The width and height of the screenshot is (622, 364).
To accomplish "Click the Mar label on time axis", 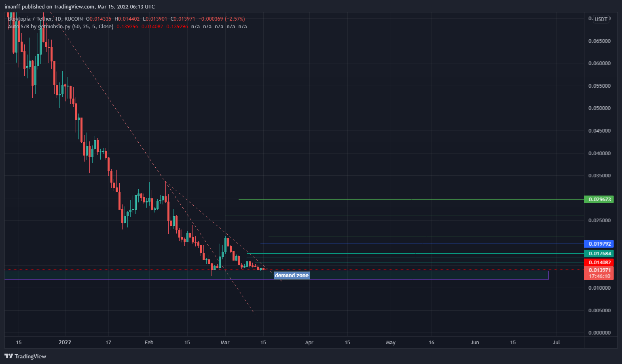I will (225, 343).
